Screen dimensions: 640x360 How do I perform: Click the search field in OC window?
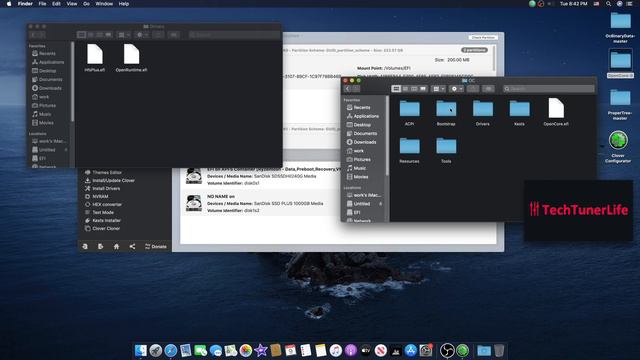point(549,89)
